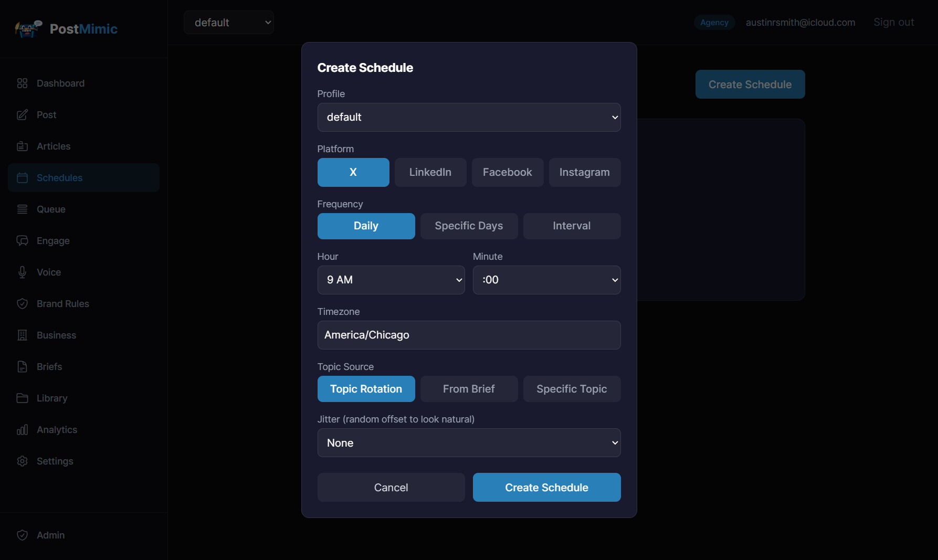938x560 pixels.
Task: Click the Analytics bar chart icon
Action: [x=22, y=430]
